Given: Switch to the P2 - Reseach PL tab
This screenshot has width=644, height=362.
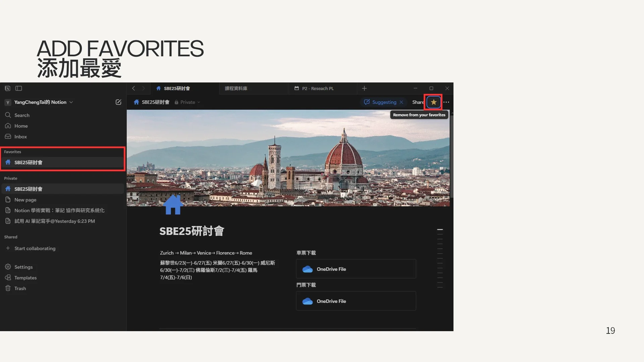Looking at the screenshot, I should pos(317,88).
